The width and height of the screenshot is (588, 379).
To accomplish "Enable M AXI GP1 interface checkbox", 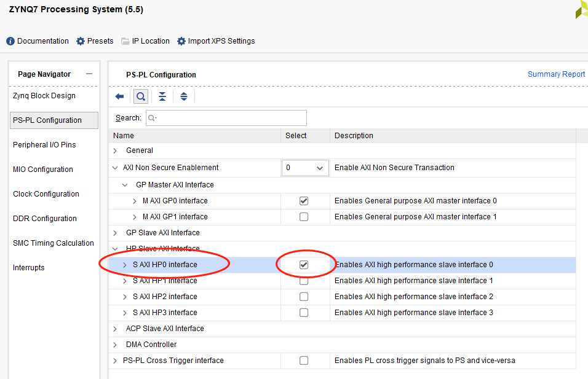I will pyautogui.click(x=304, y=217).
